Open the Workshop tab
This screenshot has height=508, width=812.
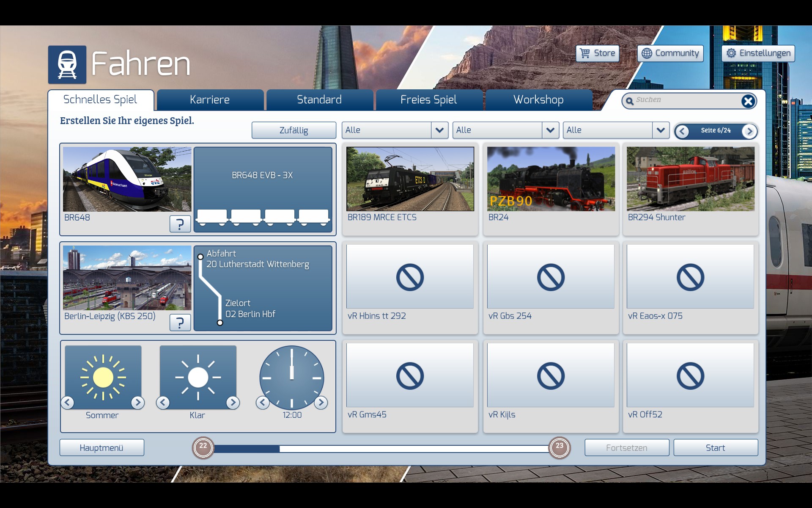[x=538, y=100]
